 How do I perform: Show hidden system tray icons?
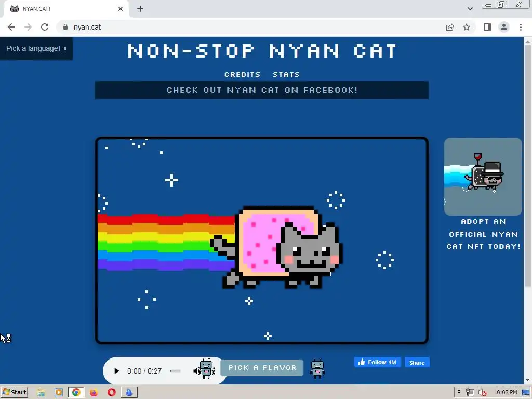point(459,392)
